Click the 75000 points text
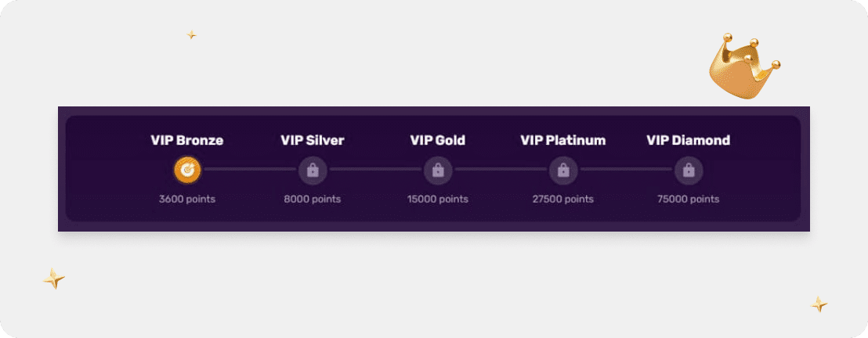 point(689,199)
